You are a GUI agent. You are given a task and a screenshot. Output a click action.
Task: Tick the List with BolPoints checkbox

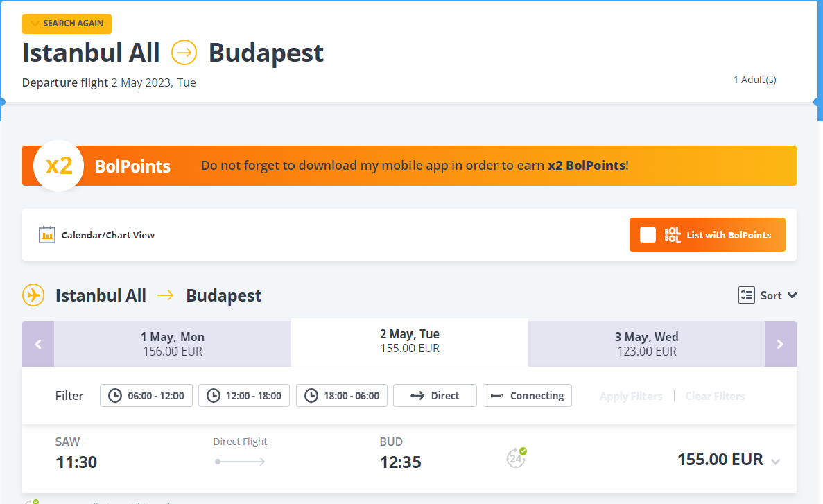pos(648,235)
